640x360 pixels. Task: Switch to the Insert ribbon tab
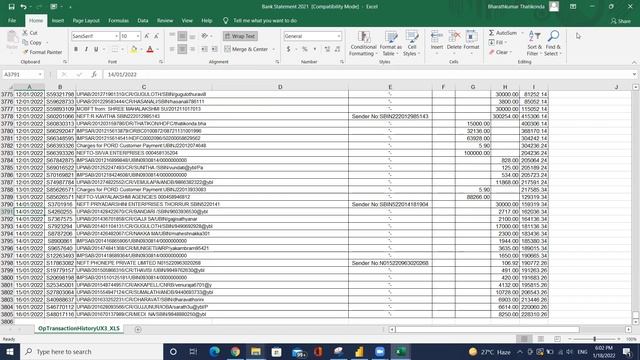tap(58, 20)
